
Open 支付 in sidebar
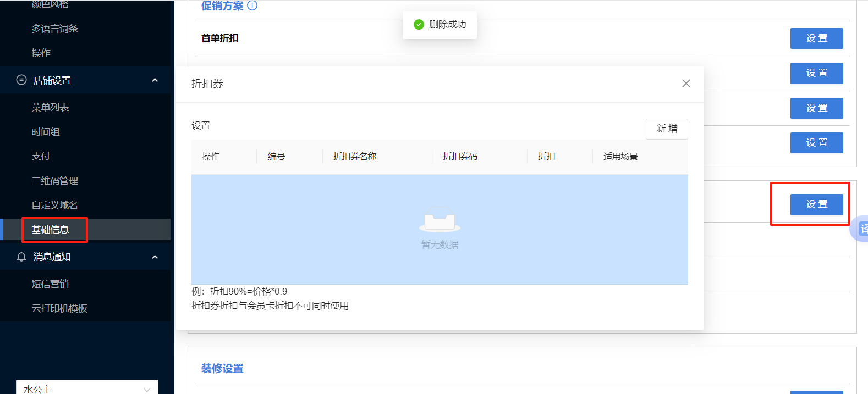coord(41,156)
